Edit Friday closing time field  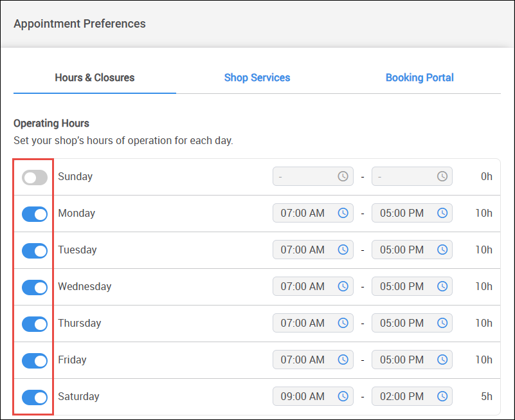coord(412,360)
